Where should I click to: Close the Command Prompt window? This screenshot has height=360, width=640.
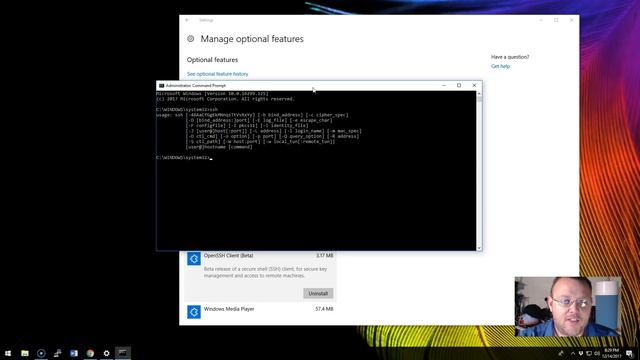point(474,86)
